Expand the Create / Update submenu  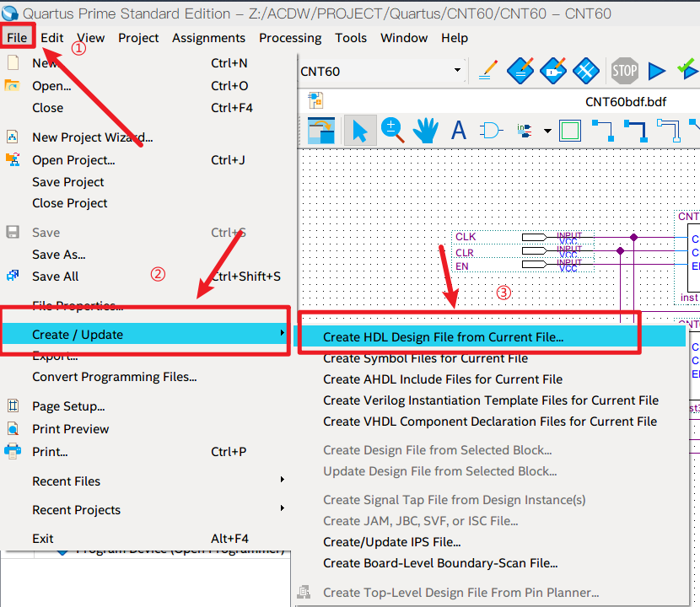coord(145,334)
